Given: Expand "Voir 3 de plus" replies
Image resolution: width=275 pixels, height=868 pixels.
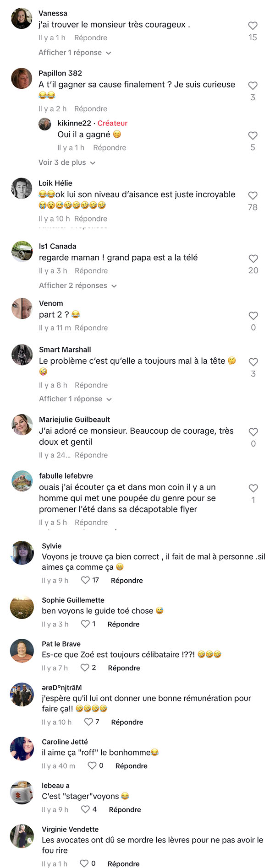Looking at the screenshot, I should [67, 162].
